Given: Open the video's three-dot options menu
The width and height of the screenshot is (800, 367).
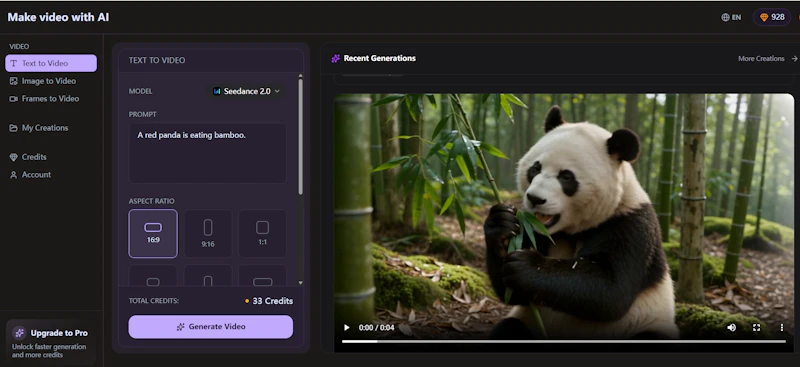Looking at the screenshot, I should pos(782,328).
